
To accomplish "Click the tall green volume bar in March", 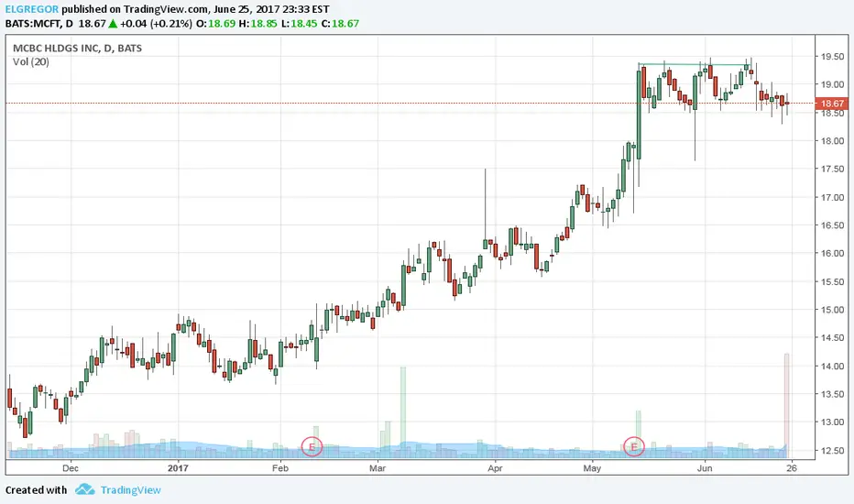I will 403,412.
